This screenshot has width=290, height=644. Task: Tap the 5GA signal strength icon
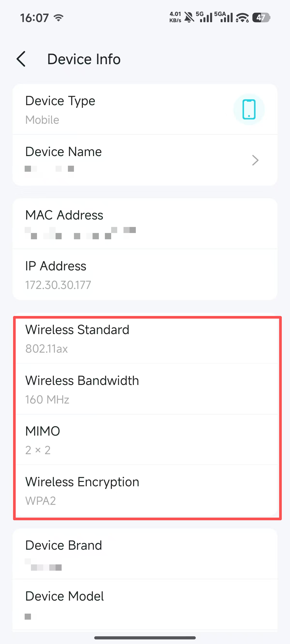(x=224, y=17)
